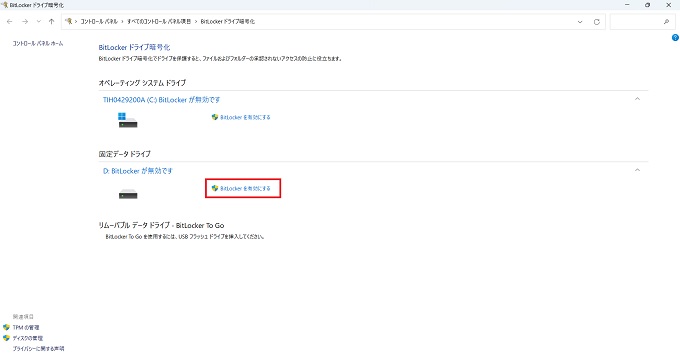Image resolution: width=680 pixels, height=361 pixels.
Task: Go back with the navigation arrow
Action: pos(10,22)
